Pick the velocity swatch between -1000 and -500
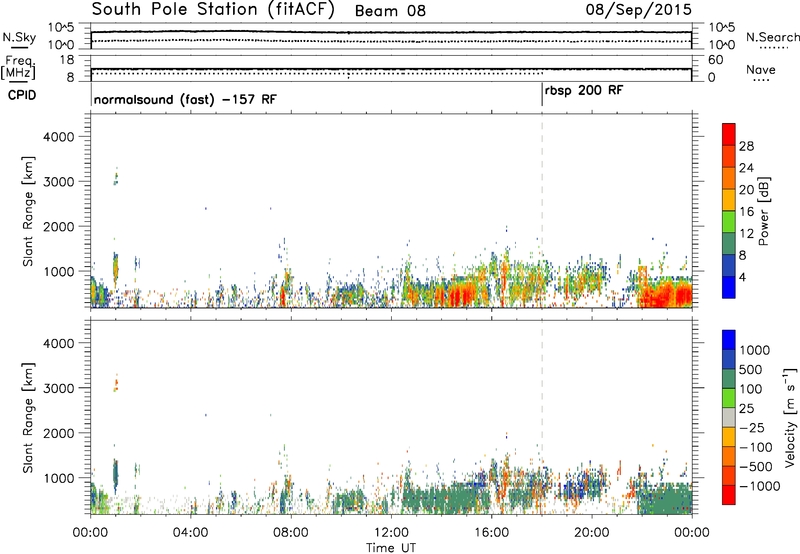Image resolution: width=800 pixels, height=554 pixels. [729, 475]
